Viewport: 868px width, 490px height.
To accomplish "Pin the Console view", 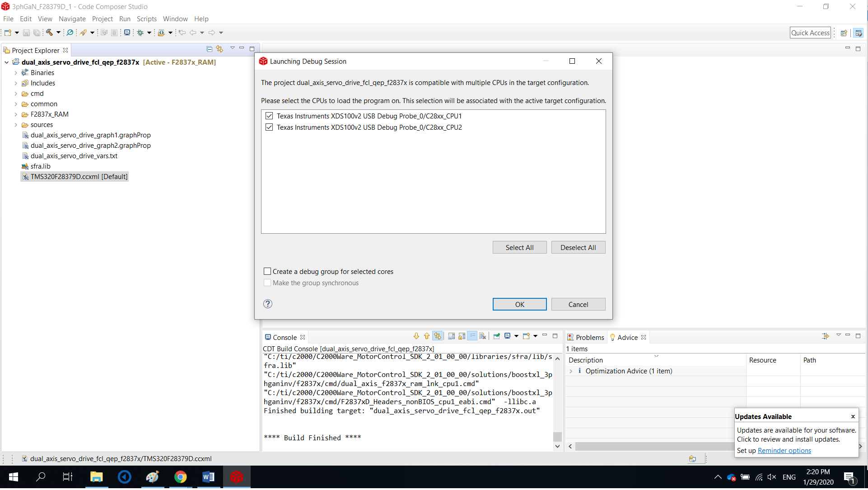I will (496, 336).
